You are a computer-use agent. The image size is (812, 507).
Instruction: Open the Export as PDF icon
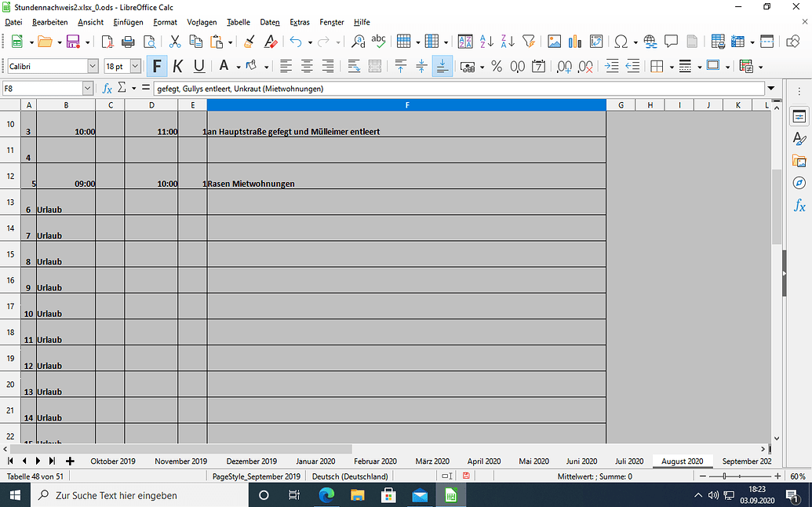coord(106,42)
